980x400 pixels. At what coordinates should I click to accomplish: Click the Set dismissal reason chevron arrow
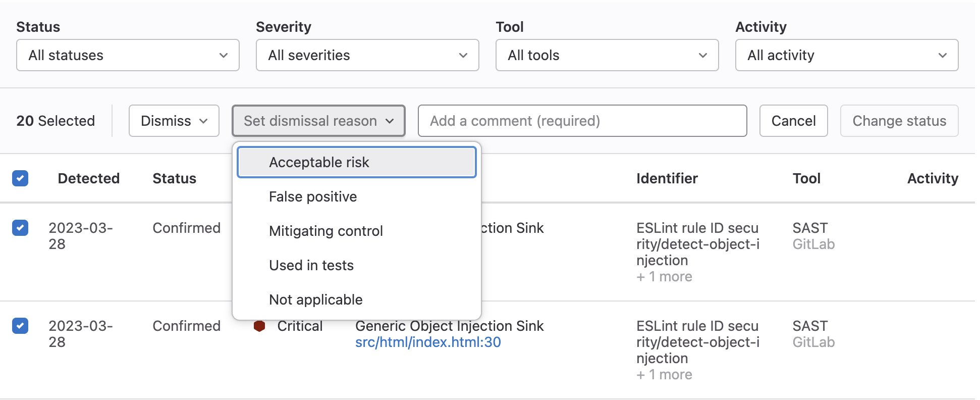click(x=390, y=121)
